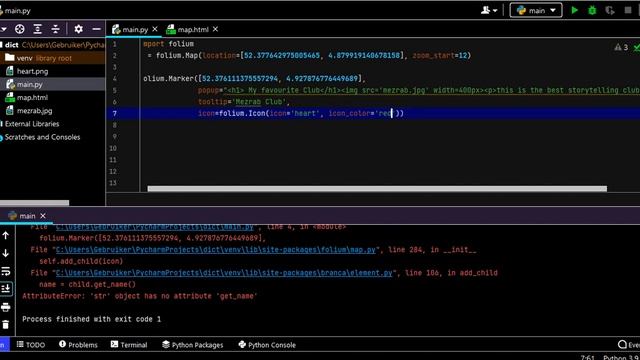Open the TODO tool window
640x360 pixels.
coord(31,345)
